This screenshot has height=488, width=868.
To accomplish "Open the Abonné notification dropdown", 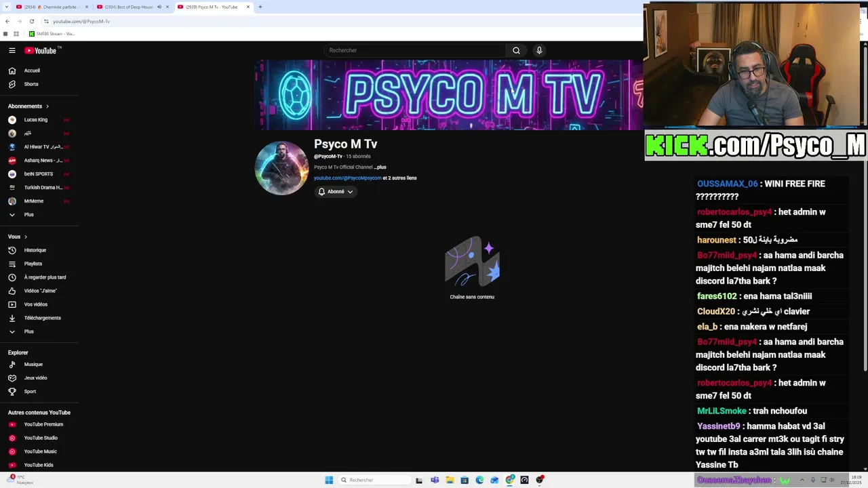I will 336,192.
